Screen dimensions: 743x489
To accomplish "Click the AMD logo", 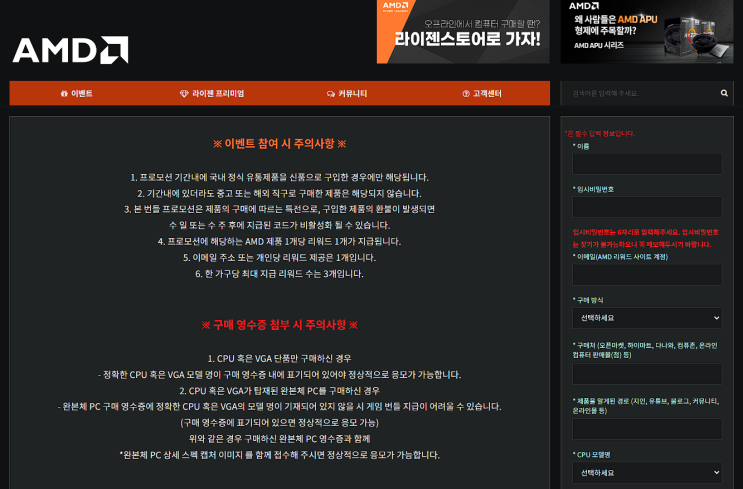I will (x=70, y=50).
